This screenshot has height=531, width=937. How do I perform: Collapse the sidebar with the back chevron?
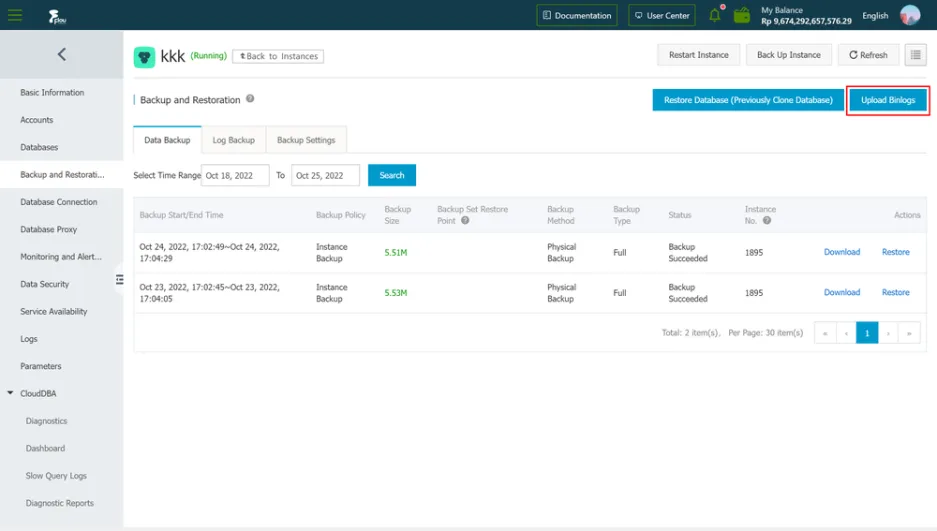tap(62, 54)
